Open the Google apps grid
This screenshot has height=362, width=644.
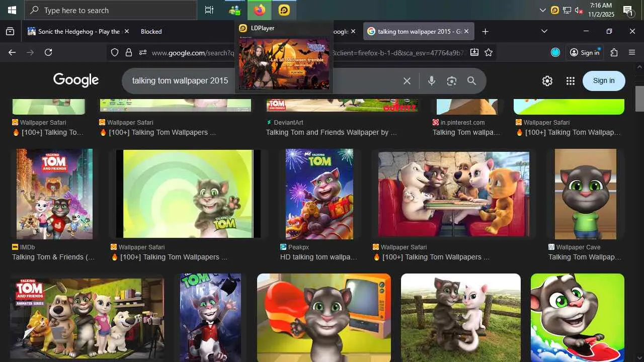570,80
